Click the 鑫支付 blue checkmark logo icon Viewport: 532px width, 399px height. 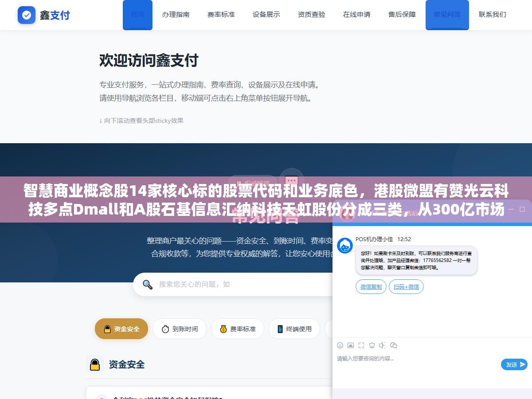click(x=27, y=15)
